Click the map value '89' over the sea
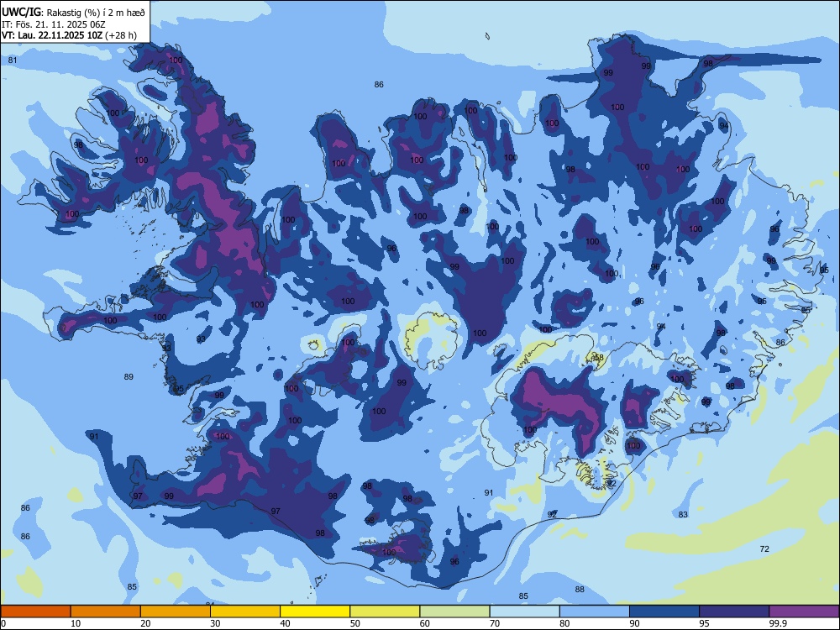The width and height of the screenshot is (840, 630). pyautogui.click(x=129, y=376)
